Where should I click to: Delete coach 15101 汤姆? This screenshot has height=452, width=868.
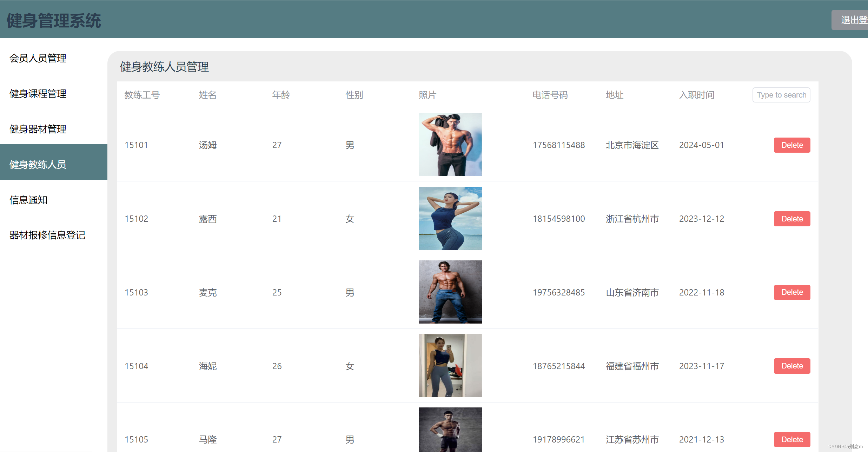click(x=791, y=145)
